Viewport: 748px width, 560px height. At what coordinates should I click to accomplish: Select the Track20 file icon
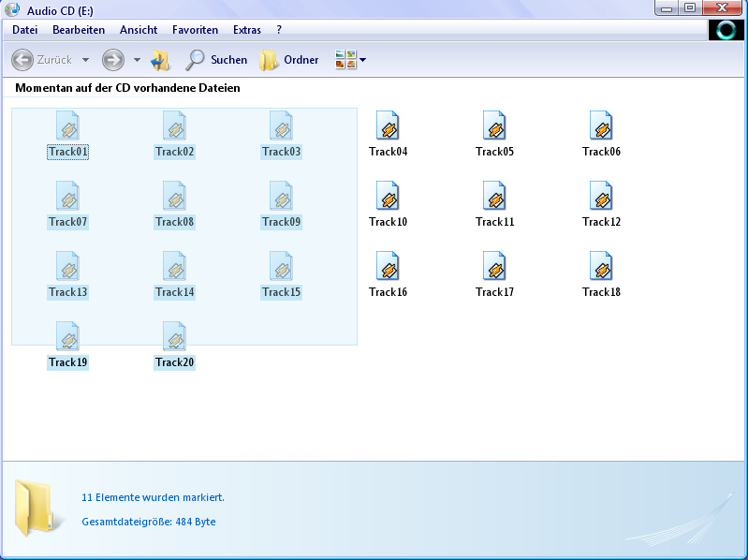point(175,335)
